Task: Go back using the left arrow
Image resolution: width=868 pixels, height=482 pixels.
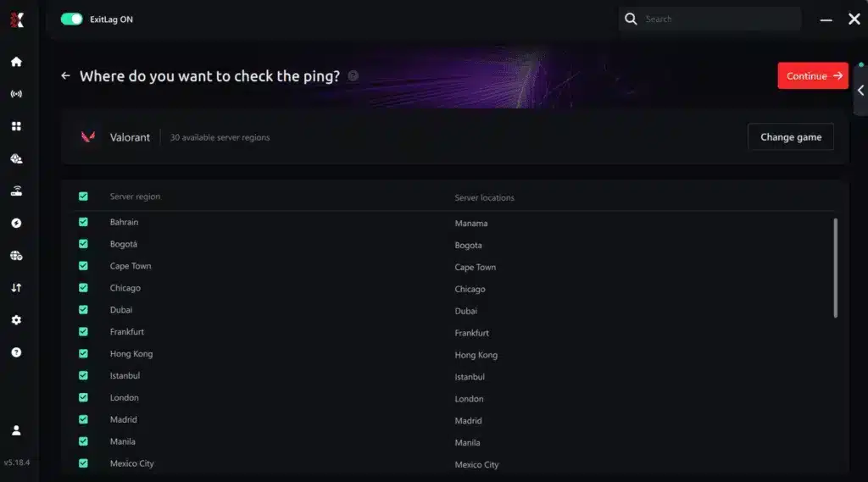Action: [x=65, y=75]
